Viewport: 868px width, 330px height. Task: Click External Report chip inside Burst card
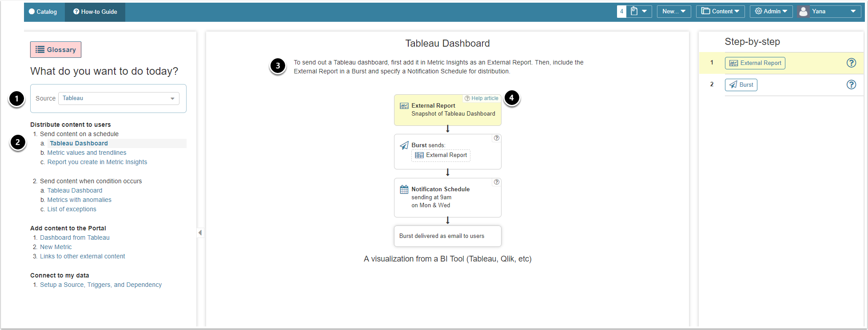coord(441,155)
